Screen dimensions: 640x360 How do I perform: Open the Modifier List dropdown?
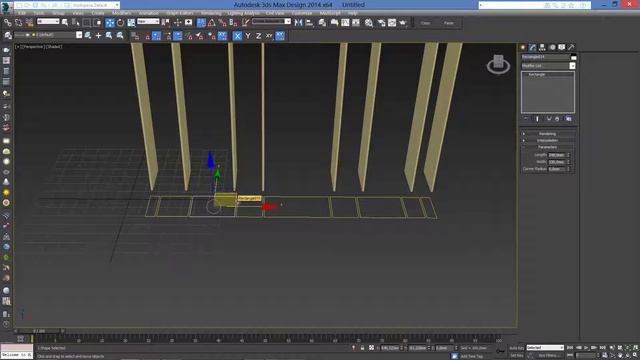coord(548,66)
